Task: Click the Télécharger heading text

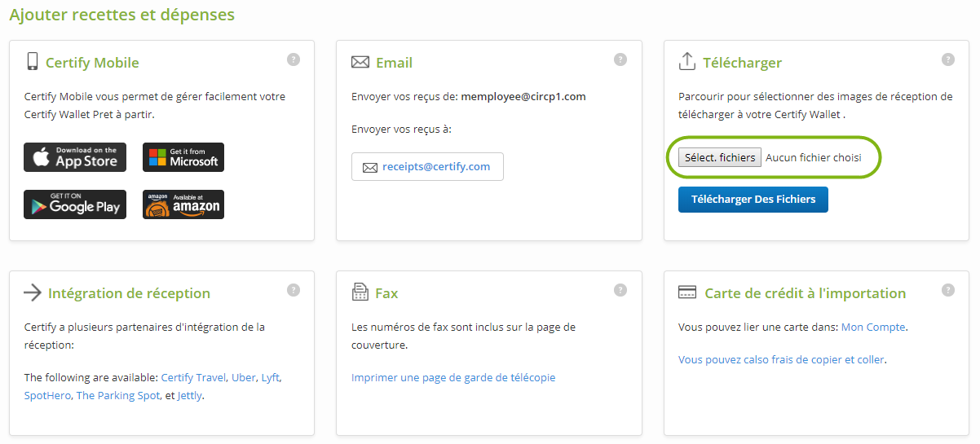Action: tap(742, 63)
